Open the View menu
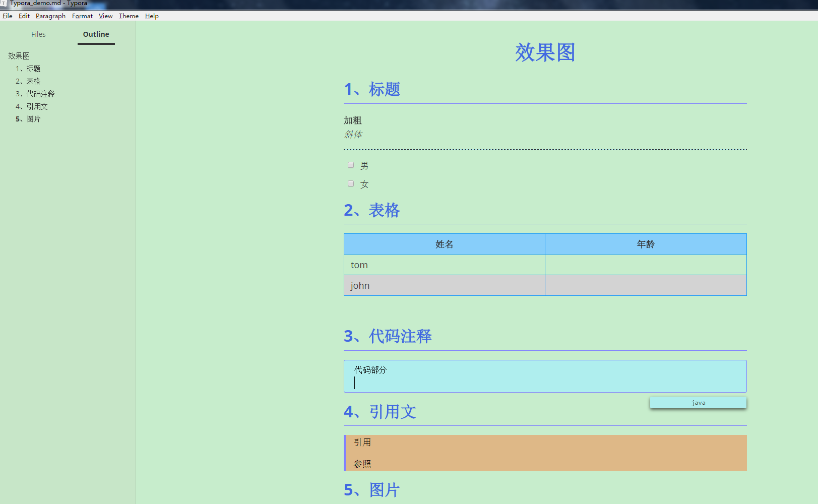Image resolution: width=818 pixels, height=504 pixels. [x=105, y=16]
